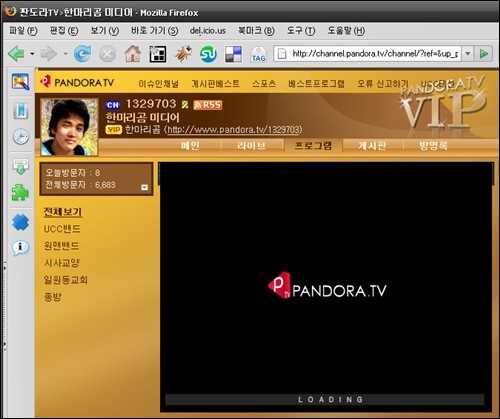500x419 pixels.
Task: Click the green Go button
Action: coord(484,53)
